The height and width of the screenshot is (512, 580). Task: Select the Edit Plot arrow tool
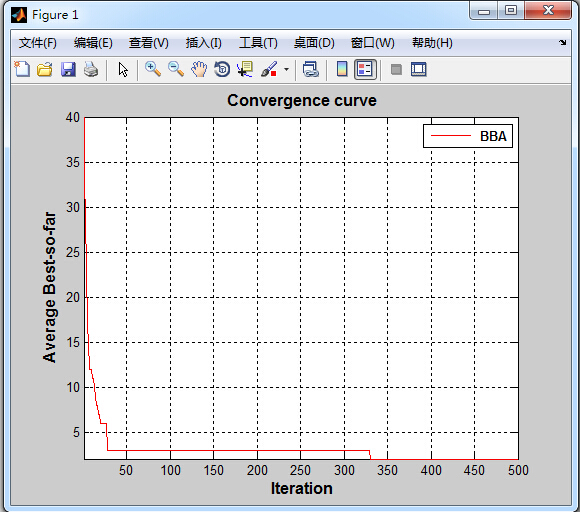[123, 69]
